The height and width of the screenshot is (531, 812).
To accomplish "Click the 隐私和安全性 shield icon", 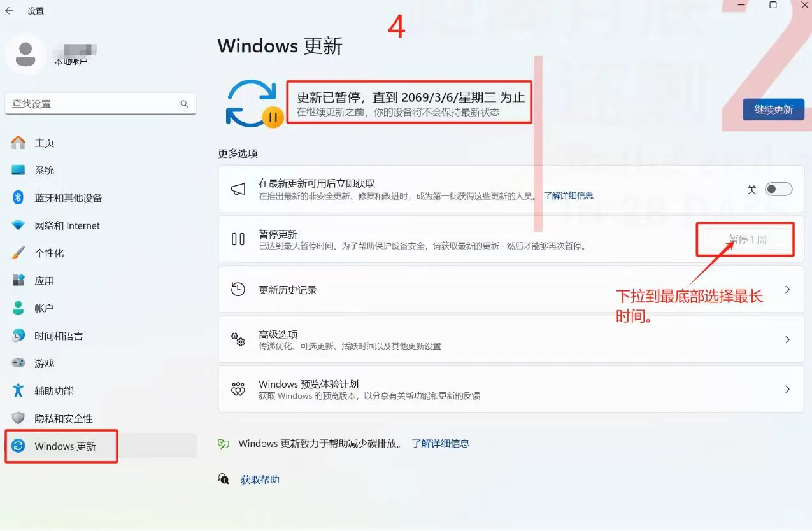I will [x=18, y=418].
